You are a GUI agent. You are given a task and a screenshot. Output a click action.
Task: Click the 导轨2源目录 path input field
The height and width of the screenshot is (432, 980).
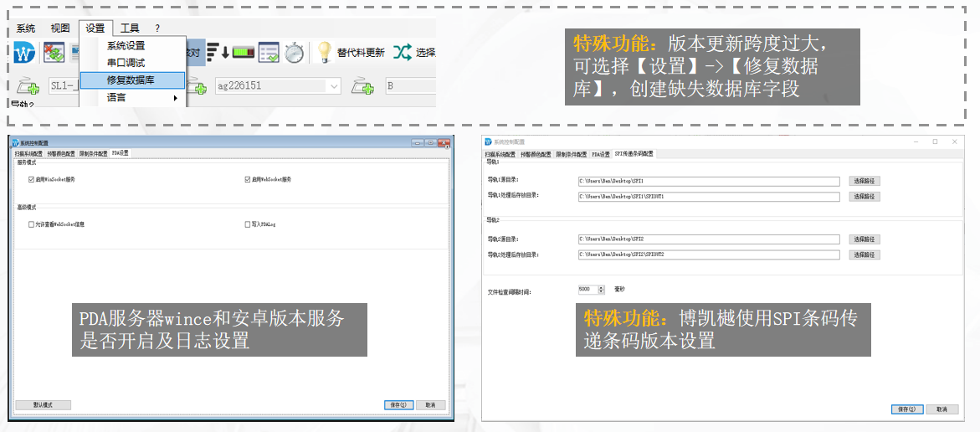click(708, 239)
